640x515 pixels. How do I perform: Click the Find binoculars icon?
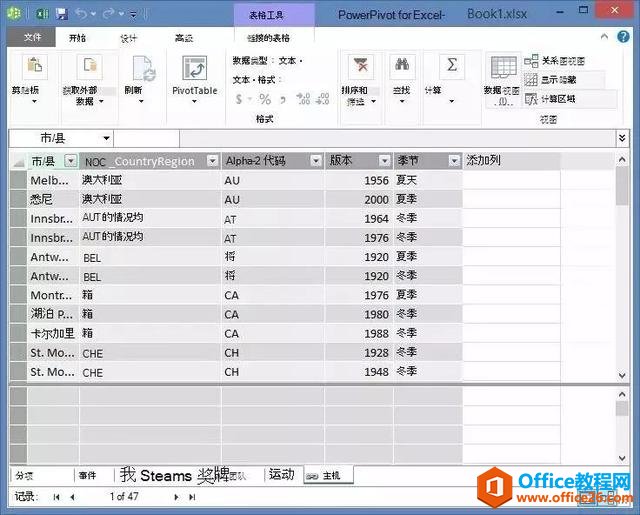pos(402,66)
